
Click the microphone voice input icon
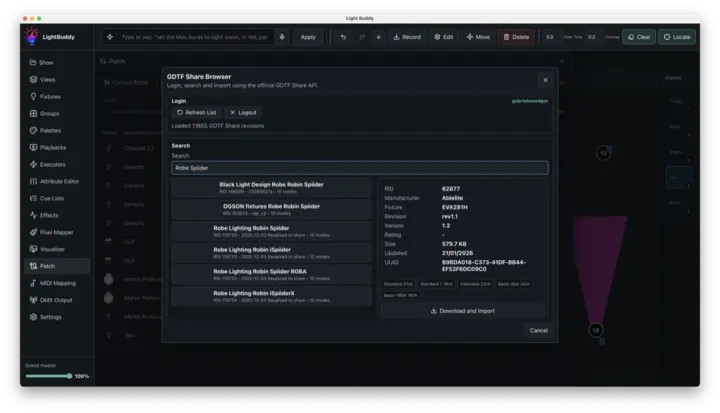[x=282, y=37]
